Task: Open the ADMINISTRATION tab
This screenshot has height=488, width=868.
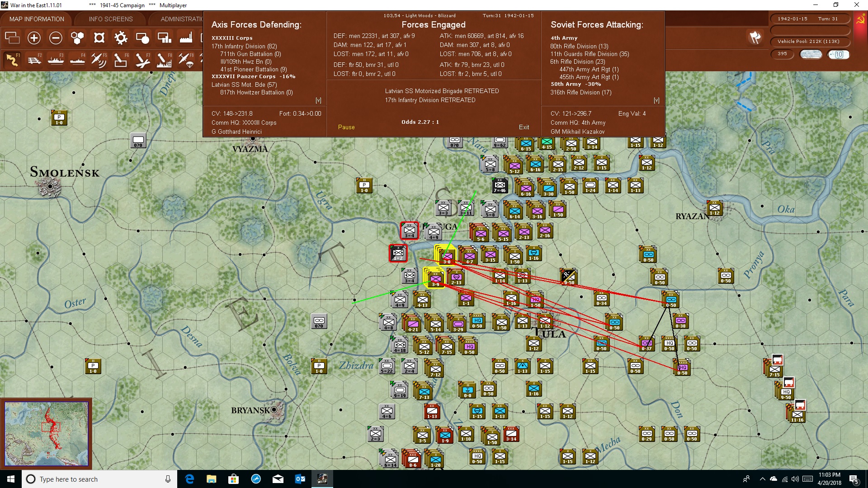Action: tap(182, 19)
